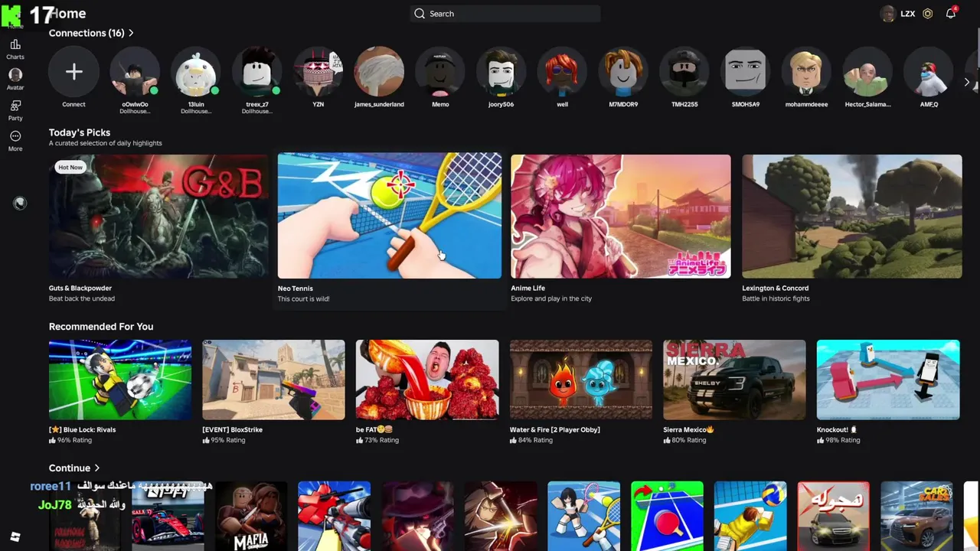
Task: Open YZN's connection avatar
Action: (318, 72)
